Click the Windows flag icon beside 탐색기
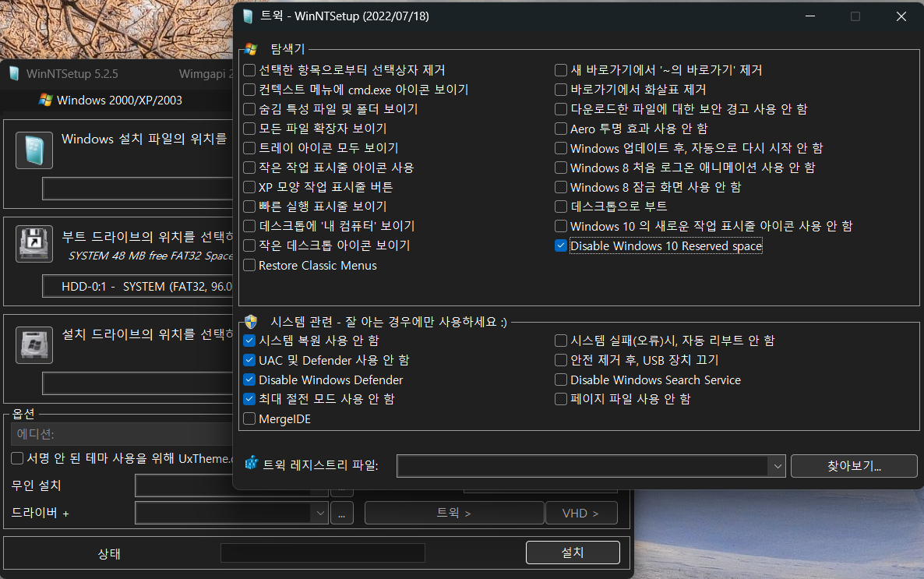Image resolution: width=924 pixels, height=579 pixels. click(x=251, y=49)
